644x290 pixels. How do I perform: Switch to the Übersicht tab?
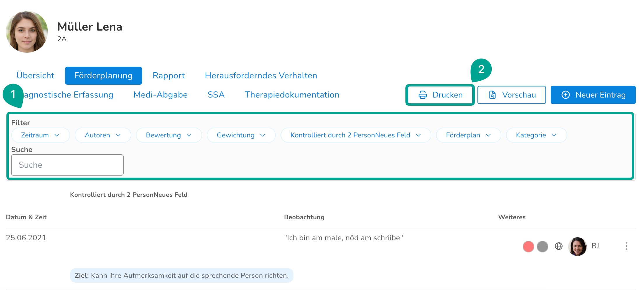pyautogui.click(x=35, y=75)
